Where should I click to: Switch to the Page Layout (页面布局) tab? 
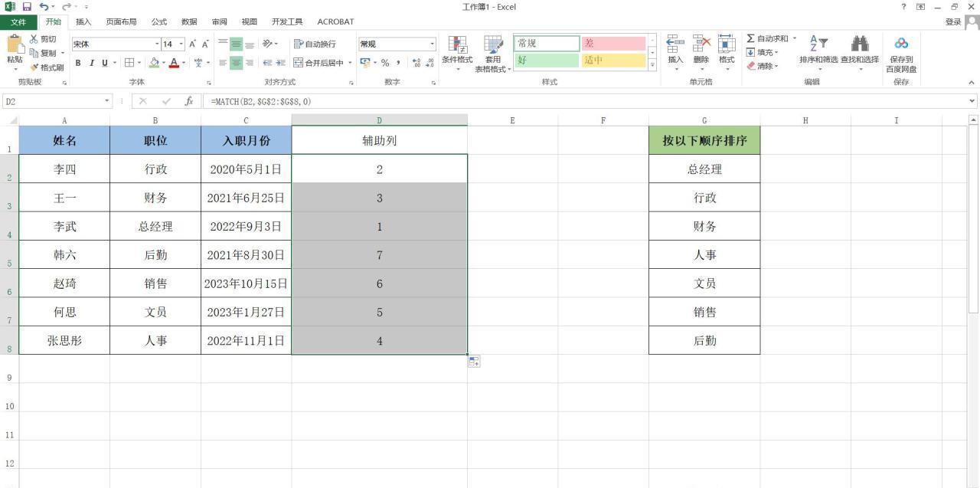121,21
